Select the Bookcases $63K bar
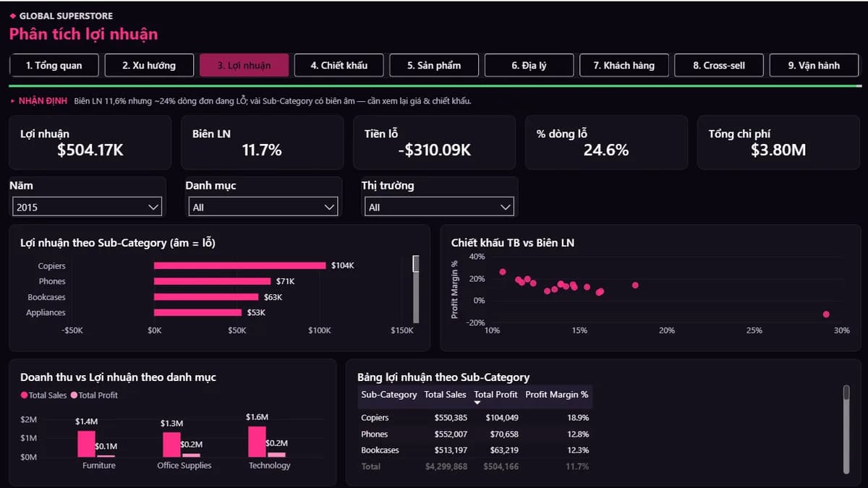Viewport: 868px width, 488px height. [206, 297]
